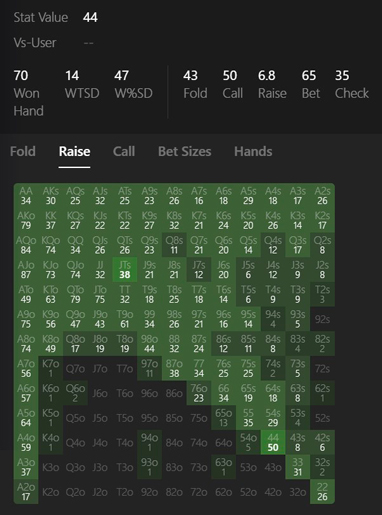Select the KK hand cell
Screen dimensions: 382x515
tap(50, 220)
